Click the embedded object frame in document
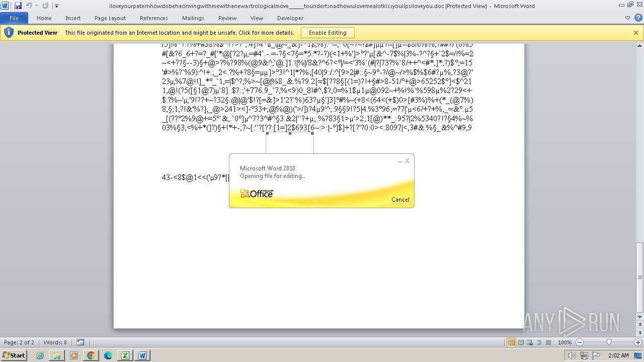 tap(290, 143)
